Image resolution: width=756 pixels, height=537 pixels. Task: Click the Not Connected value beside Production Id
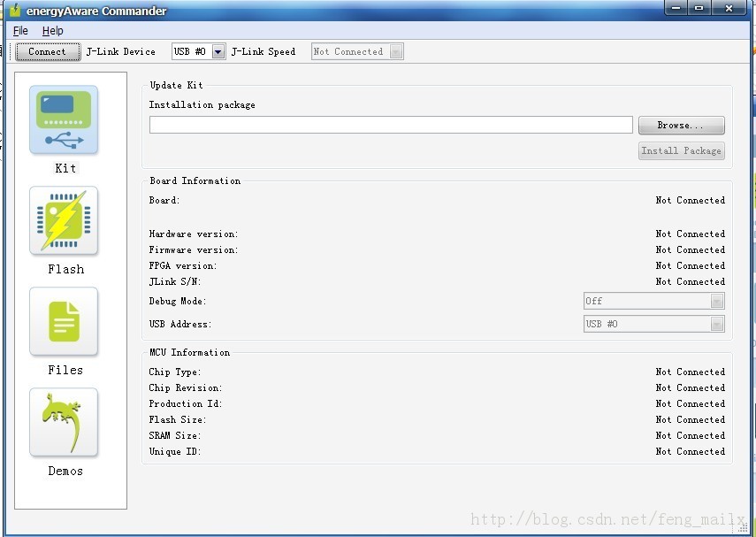click(x=691, y=403)
